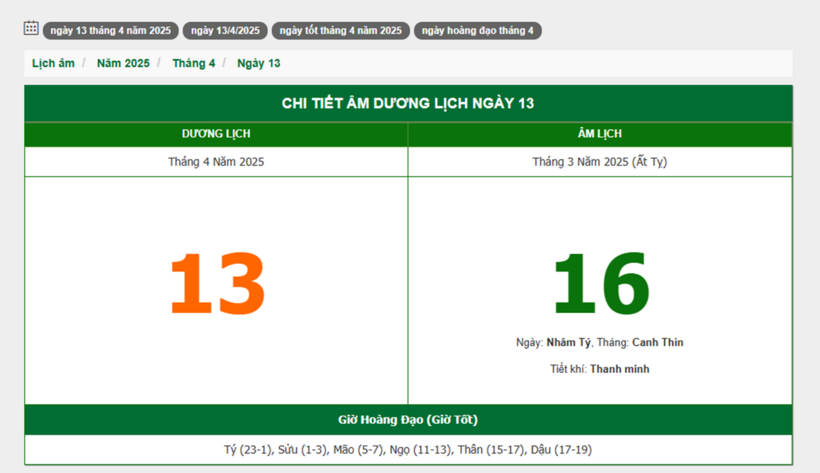Select the "ngày 13/4/2025" tag pill
Viewport: 820px width, 473px height.
click(x=225, y=30)
